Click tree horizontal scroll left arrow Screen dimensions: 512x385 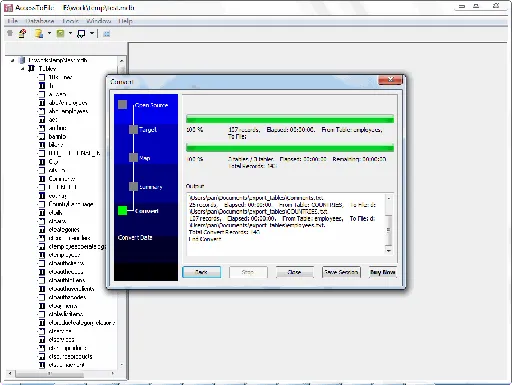tap(10, 373)
